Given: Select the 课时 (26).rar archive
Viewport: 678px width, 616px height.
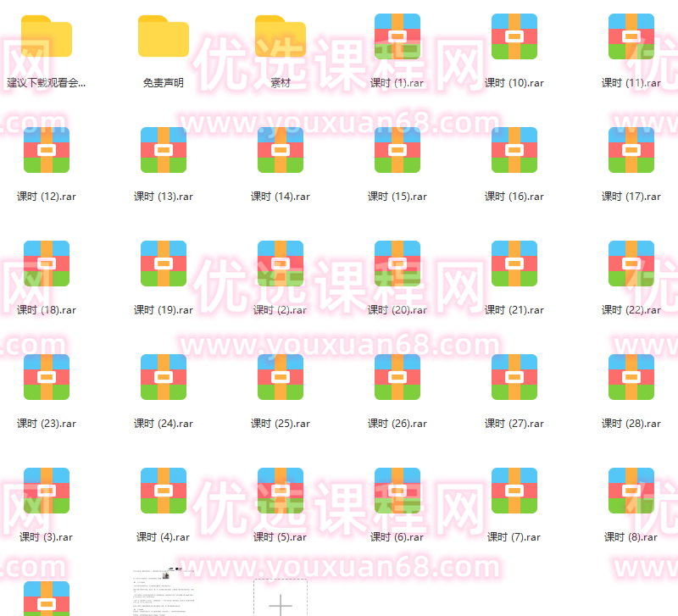Looking at the screenshot, I should tap(397, 378).
